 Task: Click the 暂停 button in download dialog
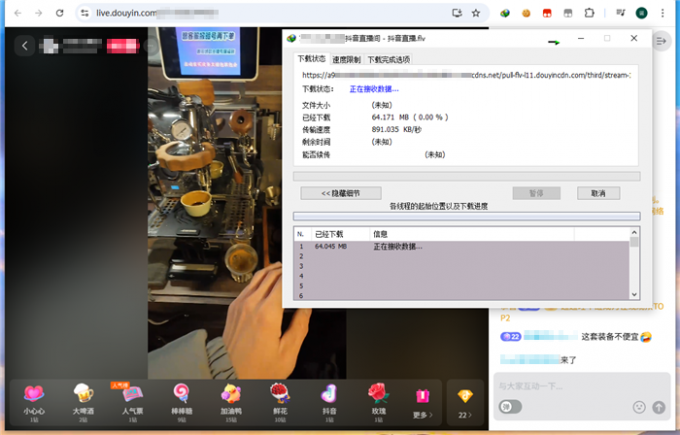click(x=536, y=193)
